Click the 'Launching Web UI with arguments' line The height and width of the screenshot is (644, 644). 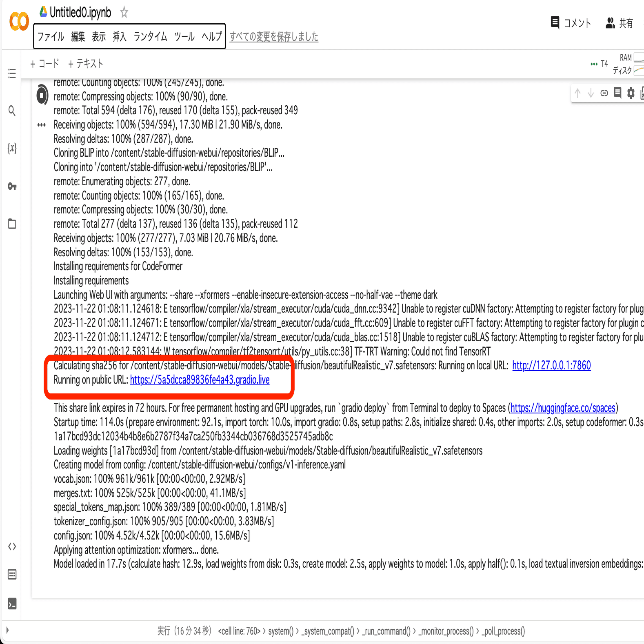pyautogui.click(x=245, y=295)
